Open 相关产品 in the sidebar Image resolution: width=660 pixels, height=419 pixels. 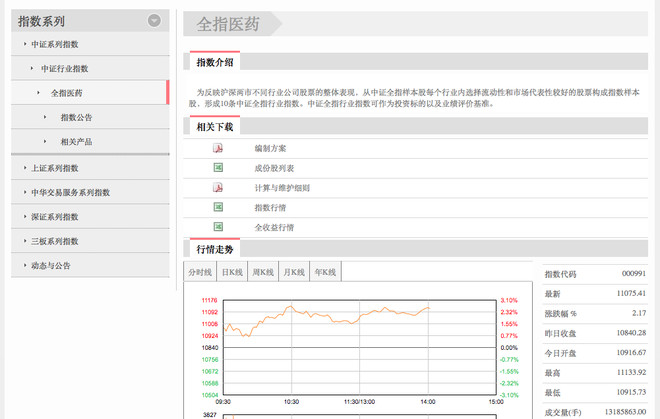click(76, 142)
